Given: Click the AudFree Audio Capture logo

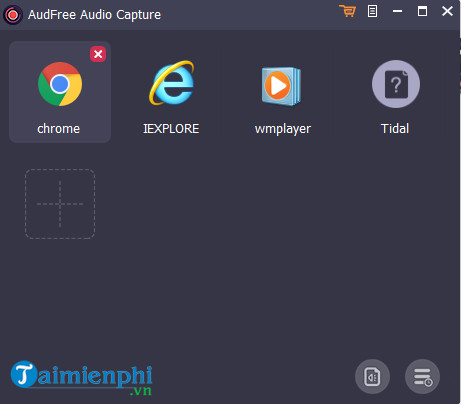Looking at the screenshot, I should click(x=13, y=15).
